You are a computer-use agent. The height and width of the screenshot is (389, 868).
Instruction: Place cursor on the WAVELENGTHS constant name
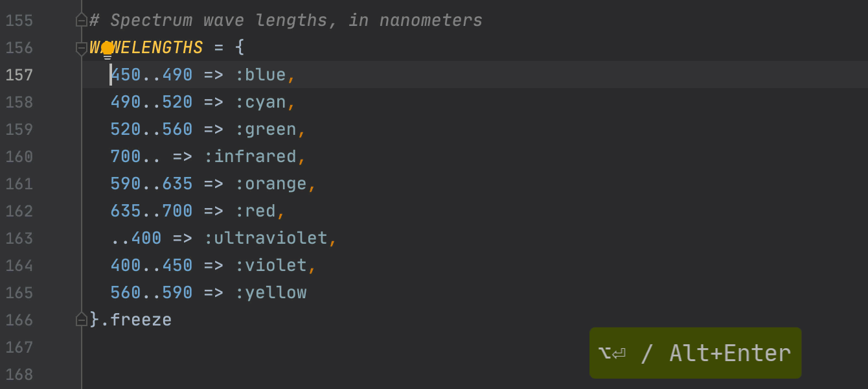155,48
